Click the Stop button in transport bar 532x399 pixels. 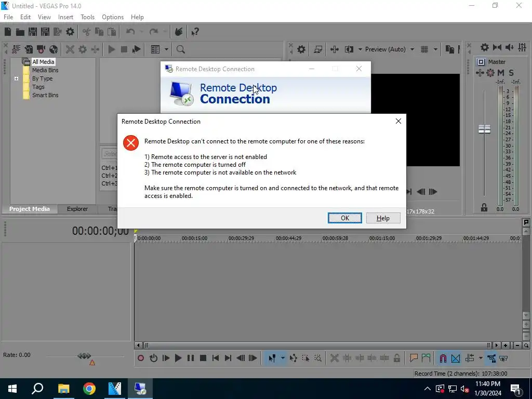(x=203, y=358)
